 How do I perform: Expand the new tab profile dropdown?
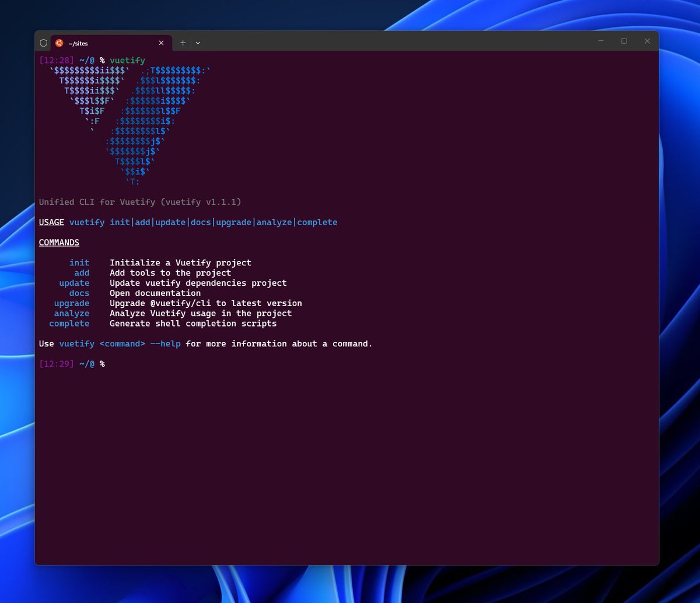198,43
